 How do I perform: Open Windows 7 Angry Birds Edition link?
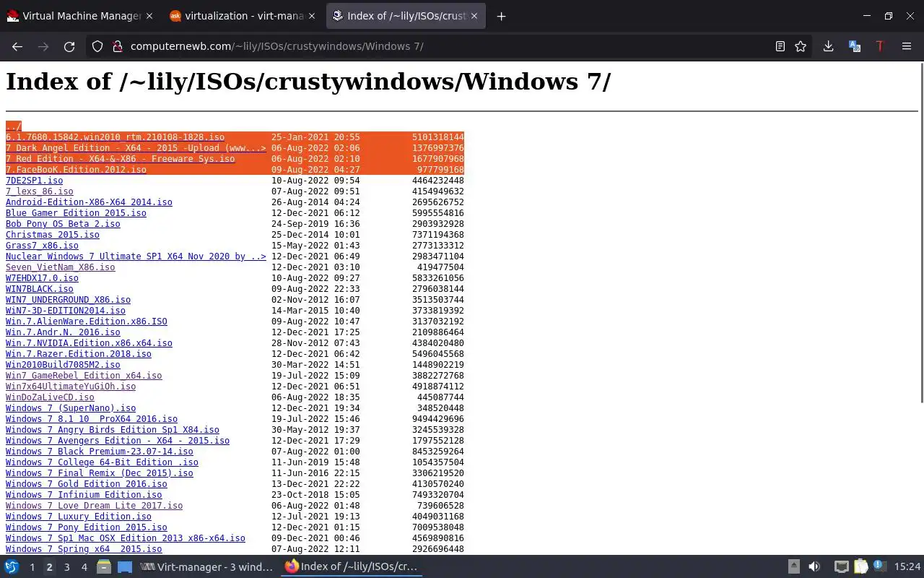[113, 430]
